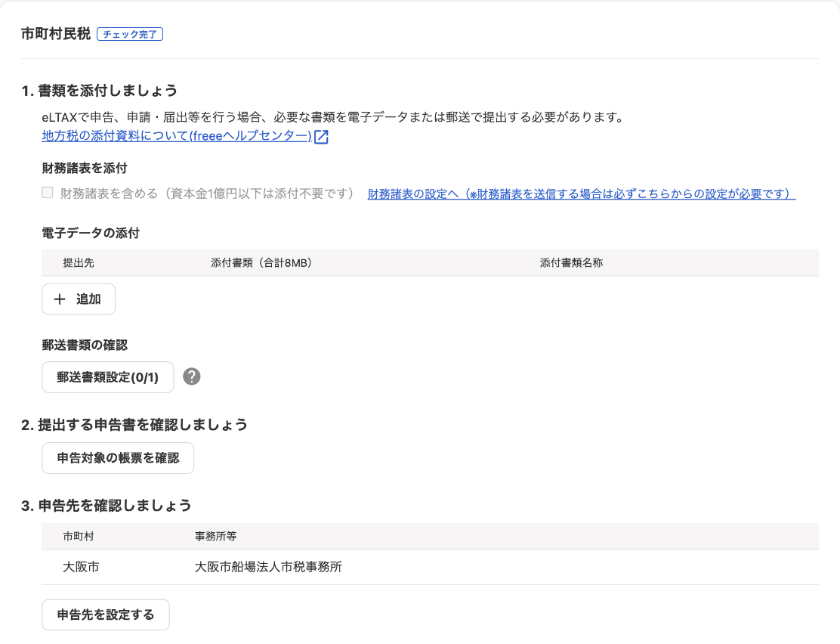Screen dimensions: 840x644
Task: Click the 添付書類名称 column header
Action: pyautogui.click(x=571, y=263)
